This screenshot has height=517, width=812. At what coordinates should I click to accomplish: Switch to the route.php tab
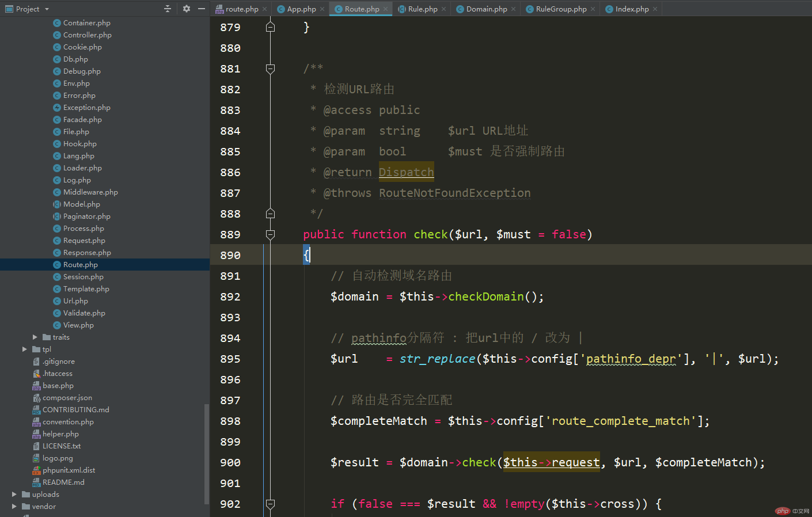[x=242, y=9]
